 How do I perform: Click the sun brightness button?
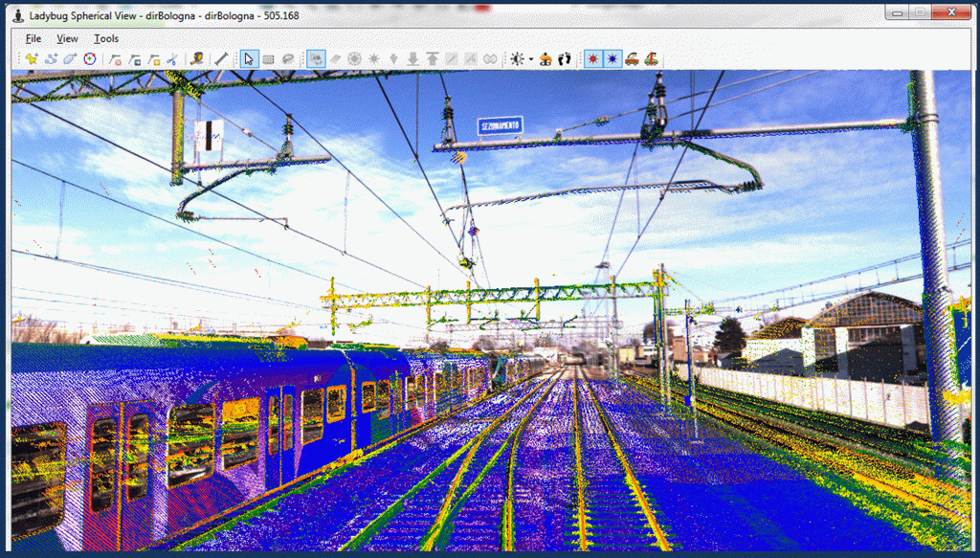518,59
